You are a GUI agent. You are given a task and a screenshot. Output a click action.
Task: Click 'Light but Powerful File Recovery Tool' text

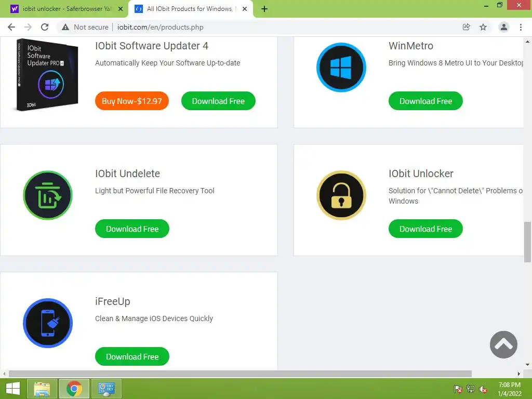[x=155, y=191]
